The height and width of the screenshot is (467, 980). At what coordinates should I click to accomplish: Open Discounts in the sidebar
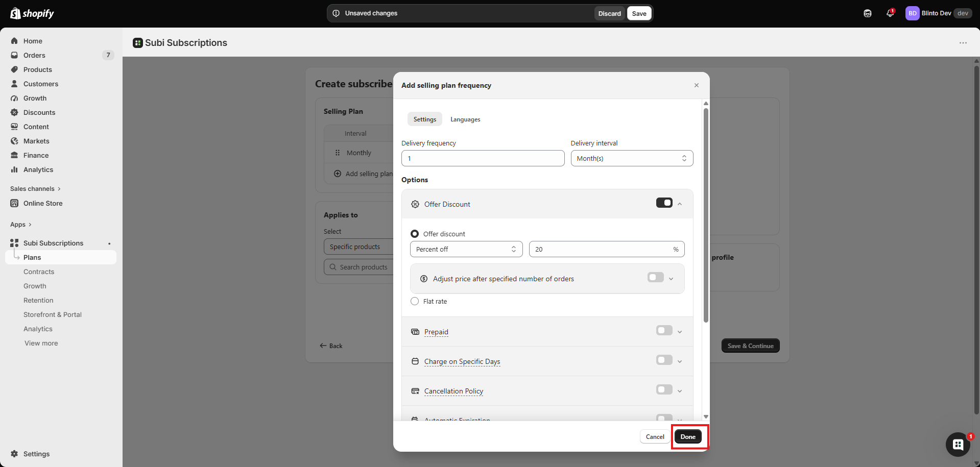(x=39, y=112)
